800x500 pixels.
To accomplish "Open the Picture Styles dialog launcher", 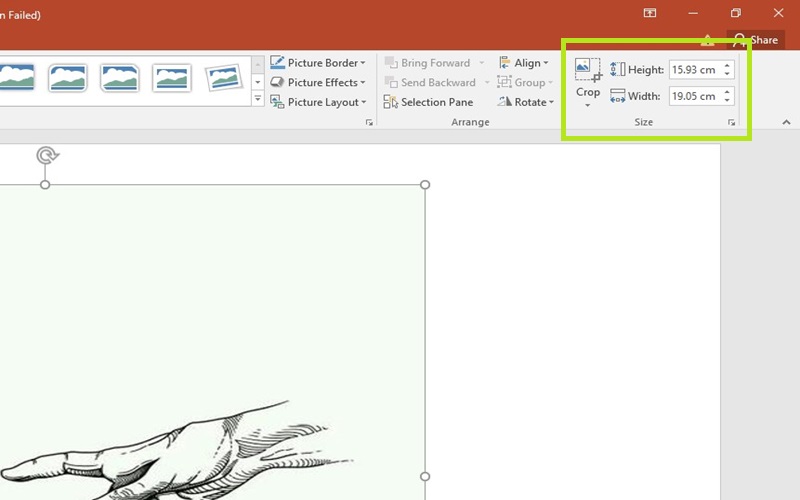I will (x=369, y=122).
